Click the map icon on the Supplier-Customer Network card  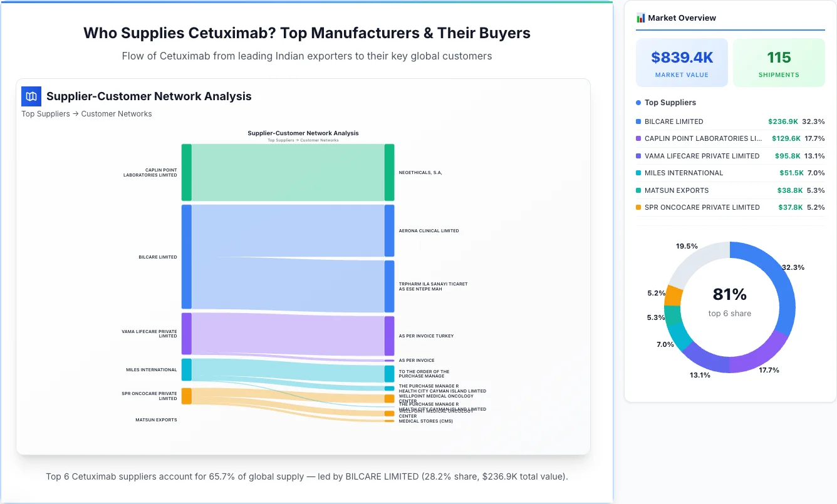point(31,96)
